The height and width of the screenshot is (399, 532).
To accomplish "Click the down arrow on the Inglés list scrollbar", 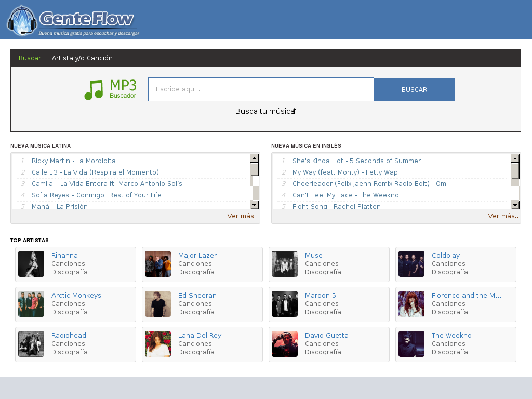I will [515, 205].
